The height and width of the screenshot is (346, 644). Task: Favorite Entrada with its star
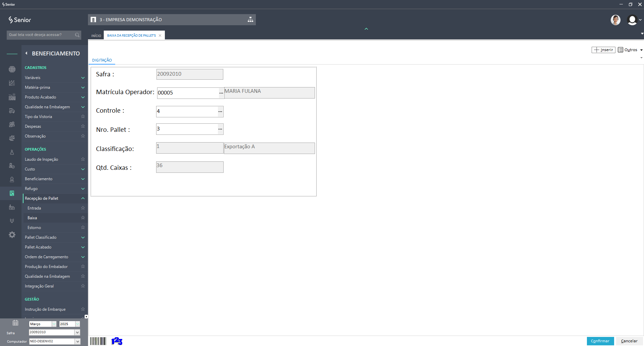(x=83, y=208)
